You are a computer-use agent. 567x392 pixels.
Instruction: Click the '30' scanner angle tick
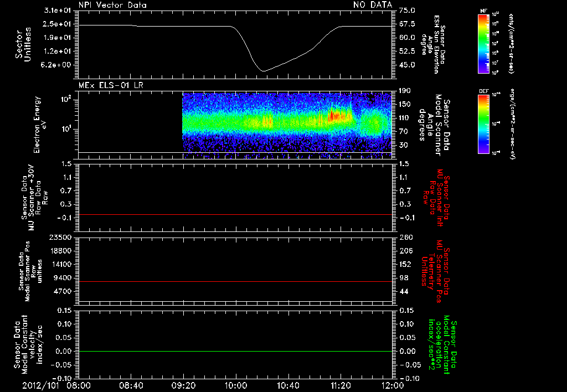point(403,146)
